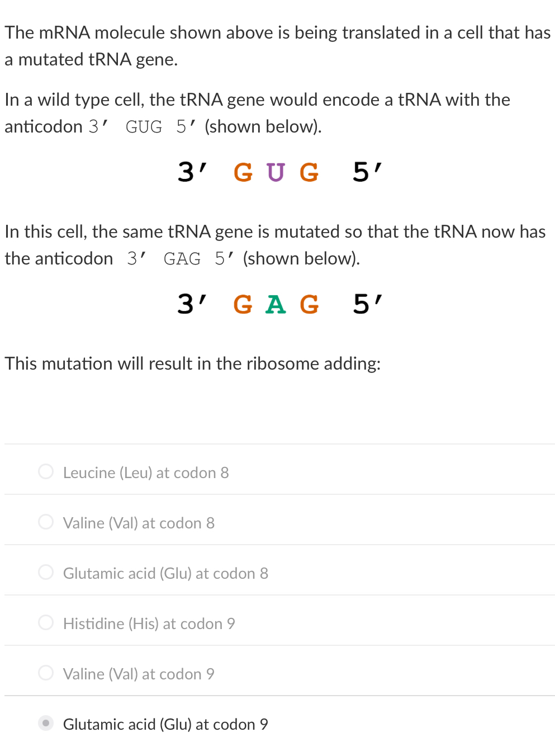The height and width of the screenshot is (756, 555).
Task: Select the Valine (Val) at codon 8 option
Action: point(46,522)
